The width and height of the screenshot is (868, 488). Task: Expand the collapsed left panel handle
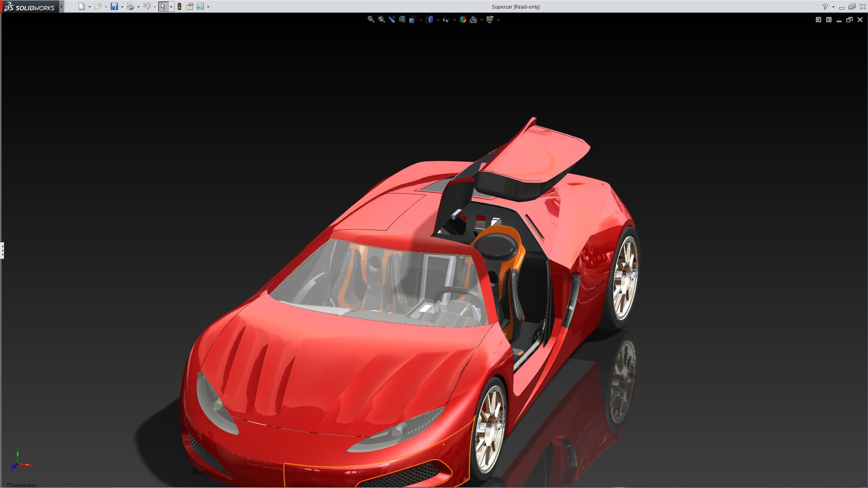[2, 250]
